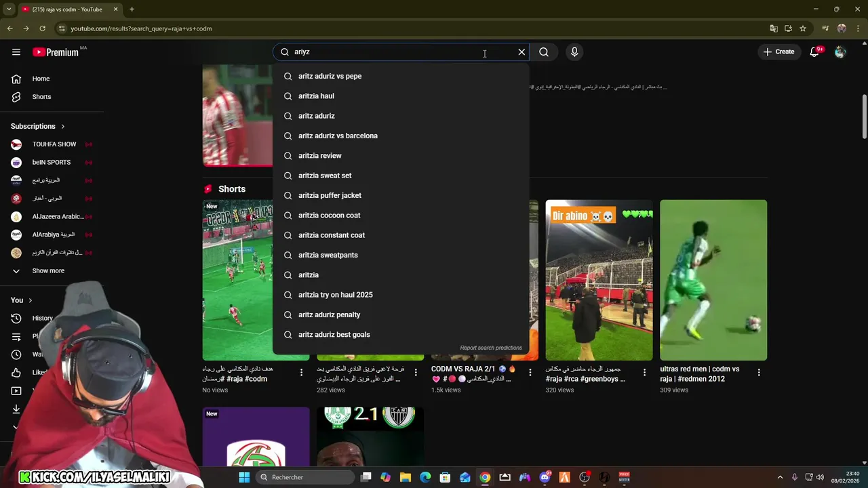Pick 'aritzia try on haul 2025' suggestion
Image resolution: width=868 pixels, height=488 pixels.
pos(401,295)
